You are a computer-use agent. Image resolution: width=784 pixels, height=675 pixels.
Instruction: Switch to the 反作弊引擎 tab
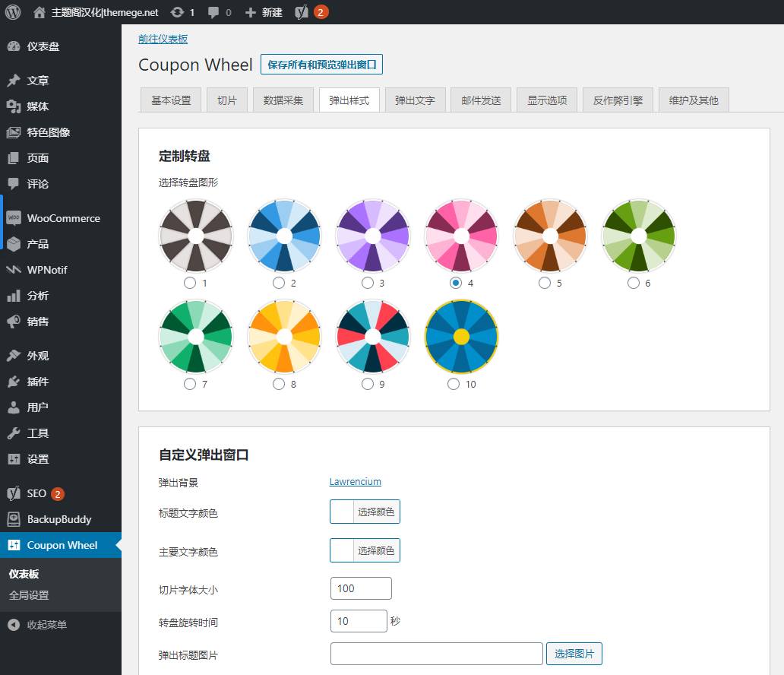(618, 100)
